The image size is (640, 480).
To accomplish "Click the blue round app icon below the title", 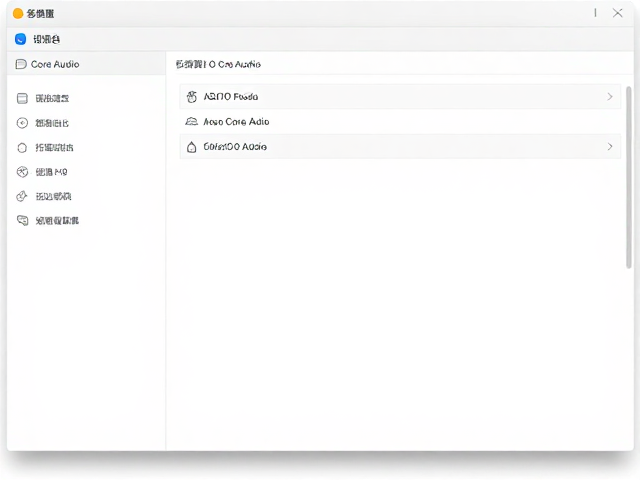I will (20, 39).
